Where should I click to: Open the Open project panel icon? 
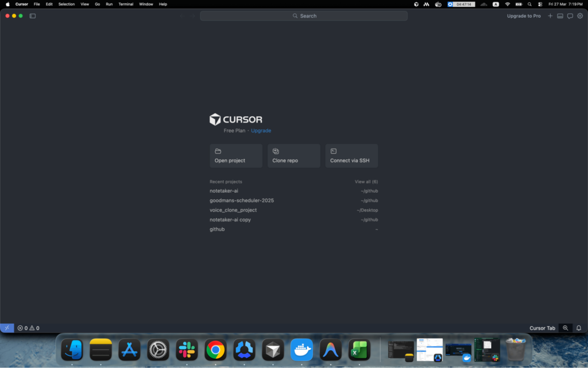tap(218, 152)
